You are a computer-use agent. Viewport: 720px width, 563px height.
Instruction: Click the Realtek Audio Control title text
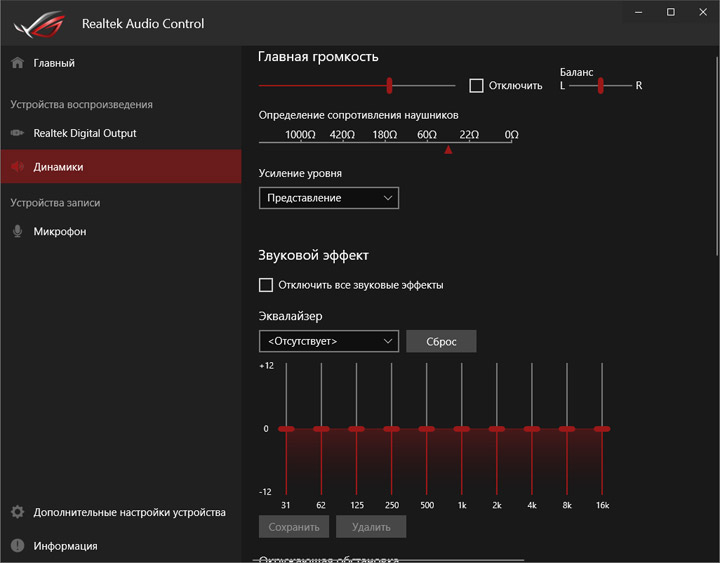143,23
